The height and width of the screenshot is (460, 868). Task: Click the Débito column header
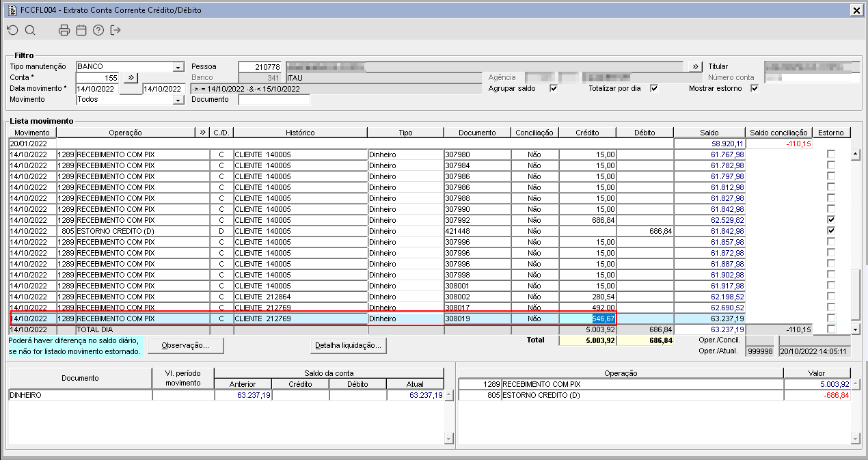point(645,132)
